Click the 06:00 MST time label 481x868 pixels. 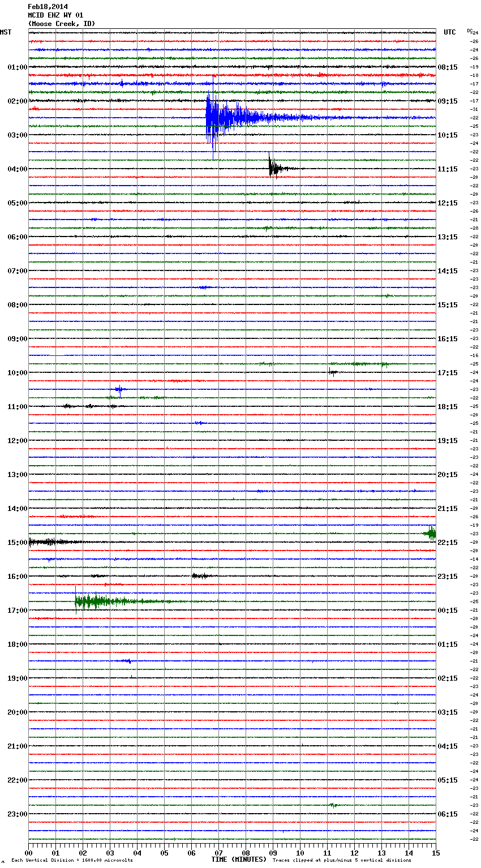click(18, 237)
